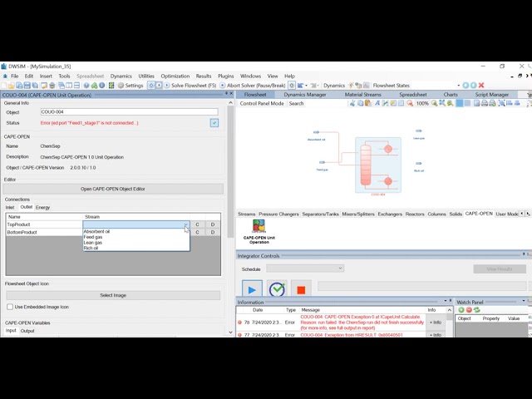Click the Object name field COUO-004
The image size is (532, 399).
[x=129, y=112]
